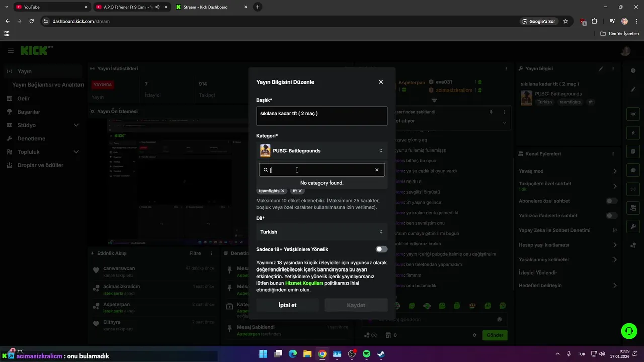This screenshot has width=644, height=362.
Task: Edit stream info pencil in Yayın bilgisi
Action: pos(601,69)
